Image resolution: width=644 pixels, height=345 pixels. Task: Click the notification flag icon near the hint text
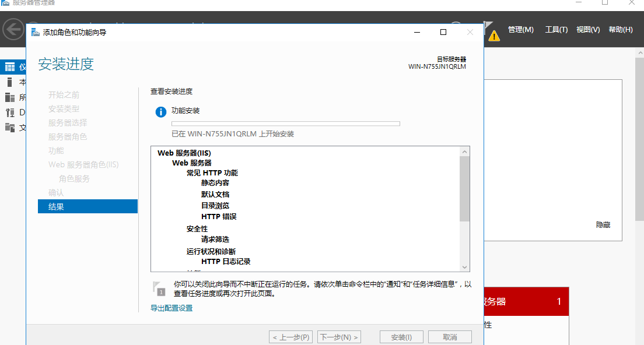pyautogui.click(x=159, y=288)
